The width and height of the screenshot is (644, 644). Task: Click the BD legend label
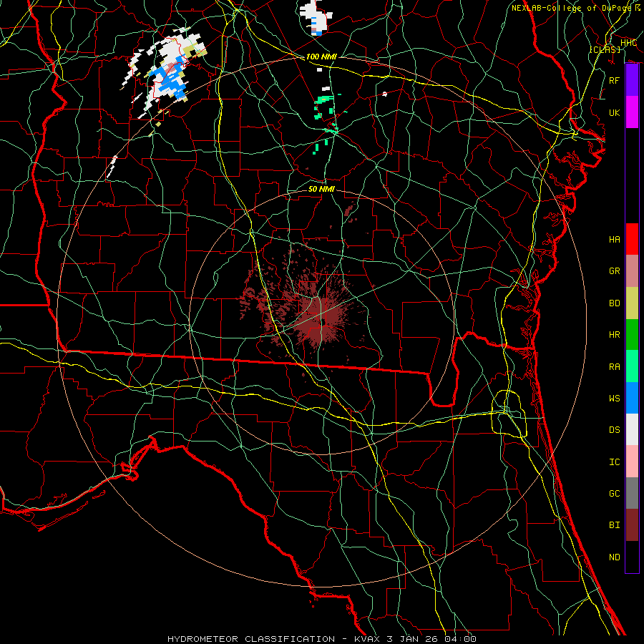[615, 303]
